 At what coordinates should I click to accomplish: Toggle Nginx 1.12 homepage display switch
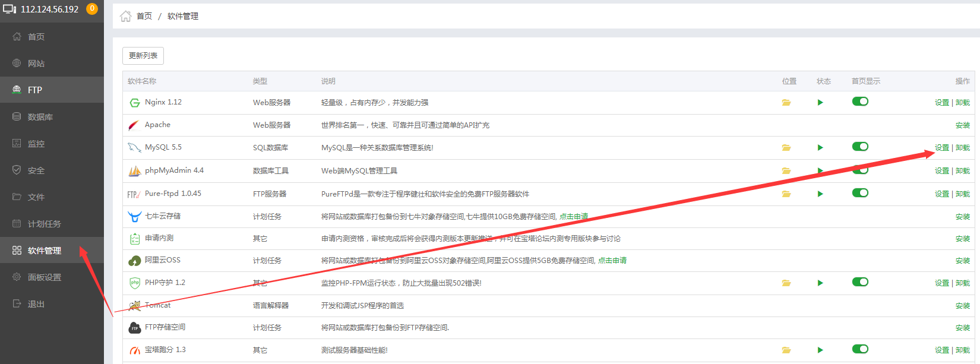(x=860, y=102)
